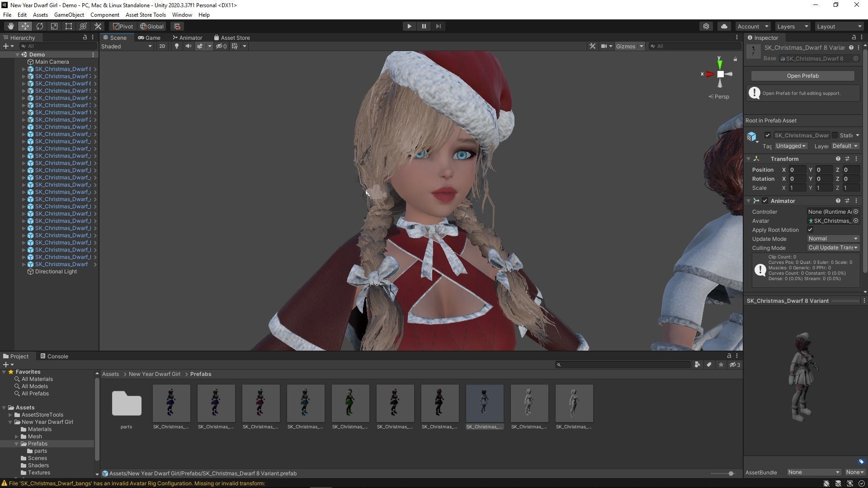The height and width of the screenshot is (488, 868).
Task: Toggle the Static checkbox
Action: coord(835,135)
